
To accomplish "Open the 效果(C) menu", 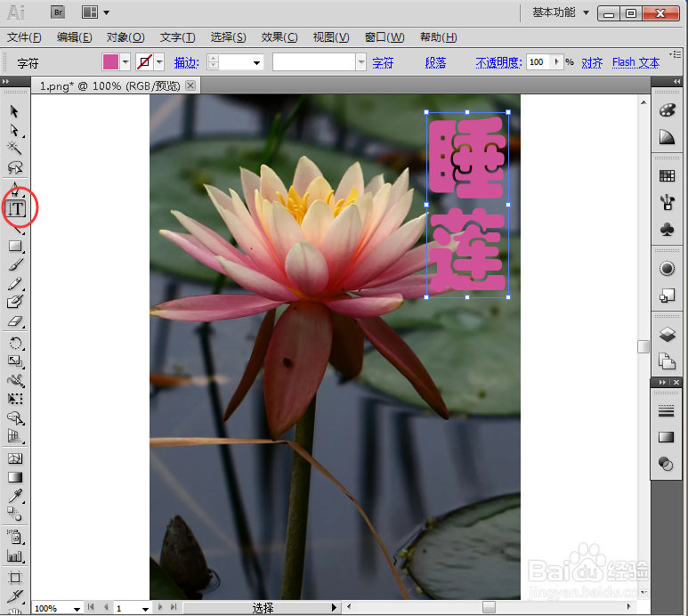I will (x=279, y=37).
